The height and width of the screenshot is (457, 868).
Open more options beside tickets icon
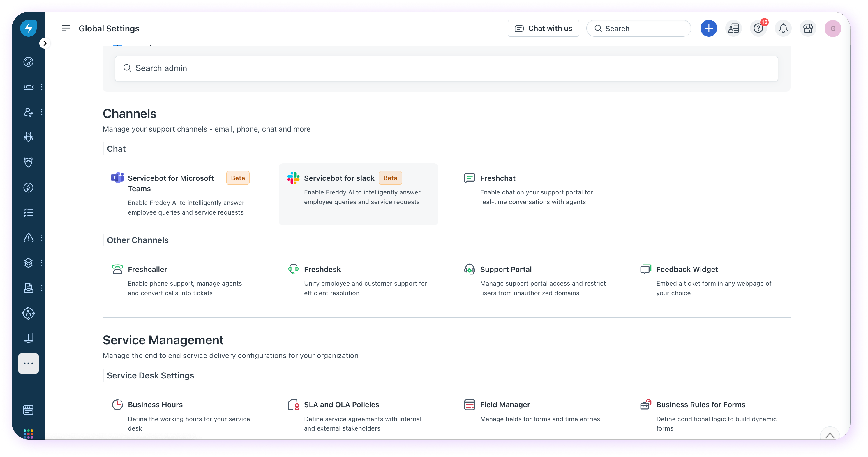pos(42,87)
